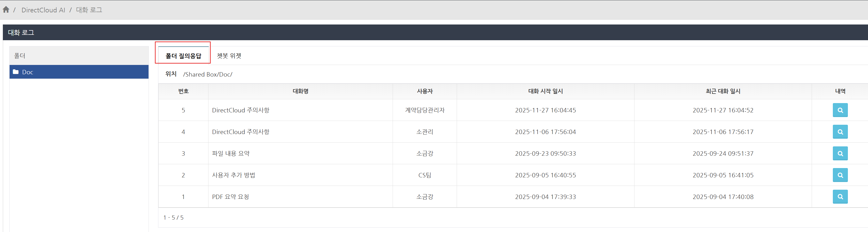Screen dimensions: 868x232
Task: Click the 대화 로그 breadcrumb link
Action: coord(89,10)
